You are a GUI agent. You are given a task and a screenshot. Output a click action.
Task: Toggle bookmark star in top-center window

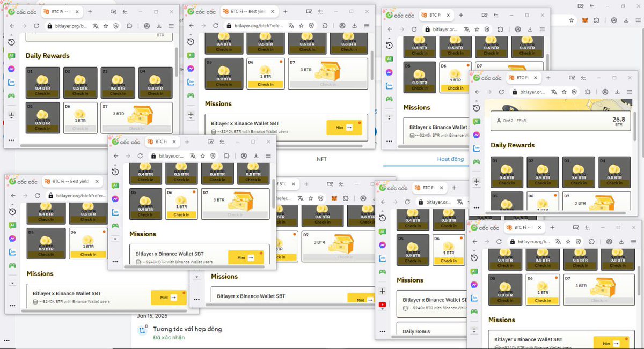(x=302, y=25)
